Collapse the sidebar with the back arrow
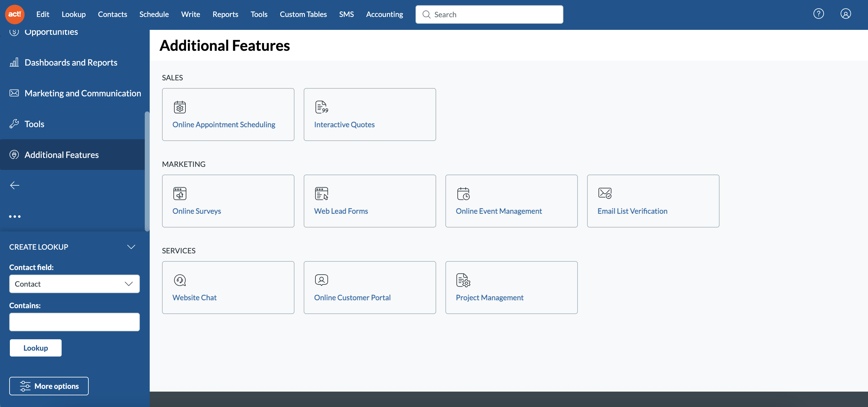The width and height of the screenshot is (868, 407). pyautogui.click(x=15, y=185)
